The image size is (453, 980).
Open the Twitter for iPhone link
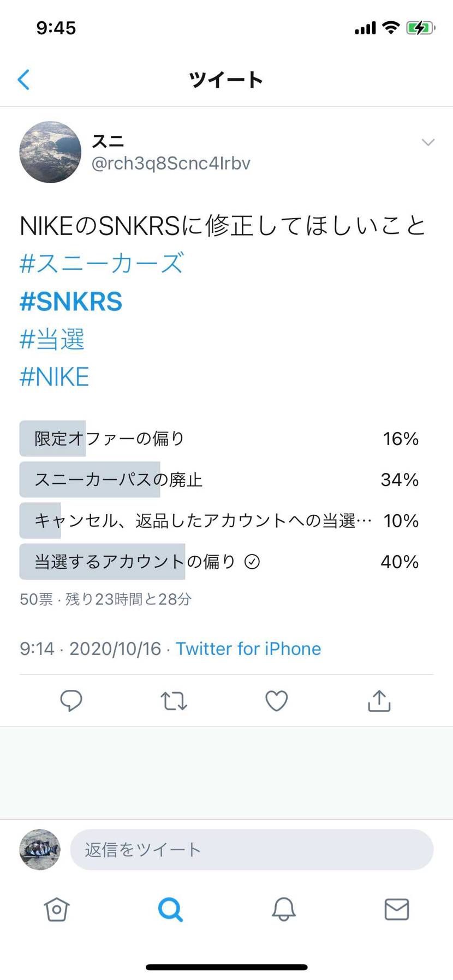pyautogui.click(x=248, y=648)
